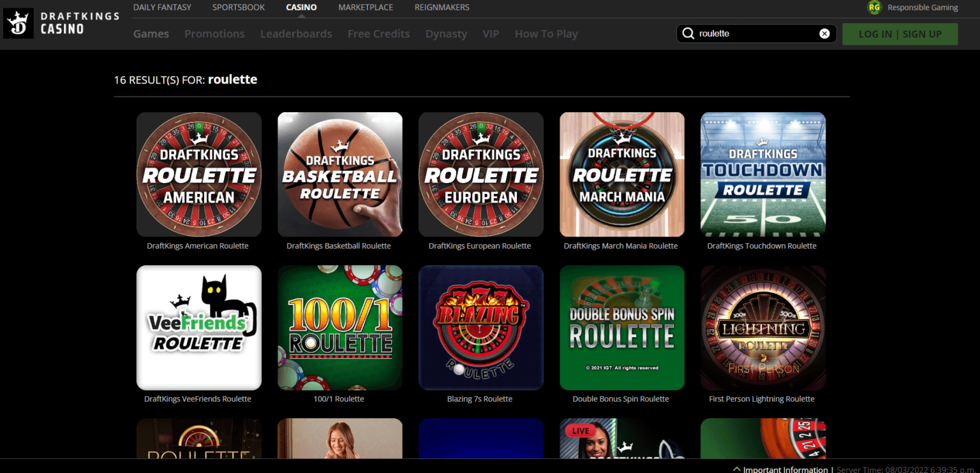Go to Marketplace section
The width and height of the screenshot is (980, 473).
click(x=366, y=7)
